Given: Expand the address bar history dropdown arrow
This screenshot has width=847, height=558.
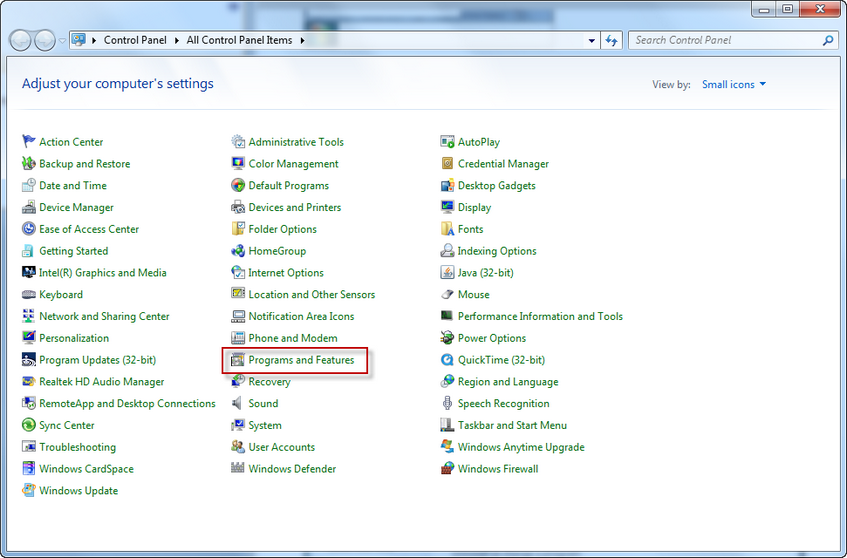Looking at the screenshot, I should click(x=591, y=41).
